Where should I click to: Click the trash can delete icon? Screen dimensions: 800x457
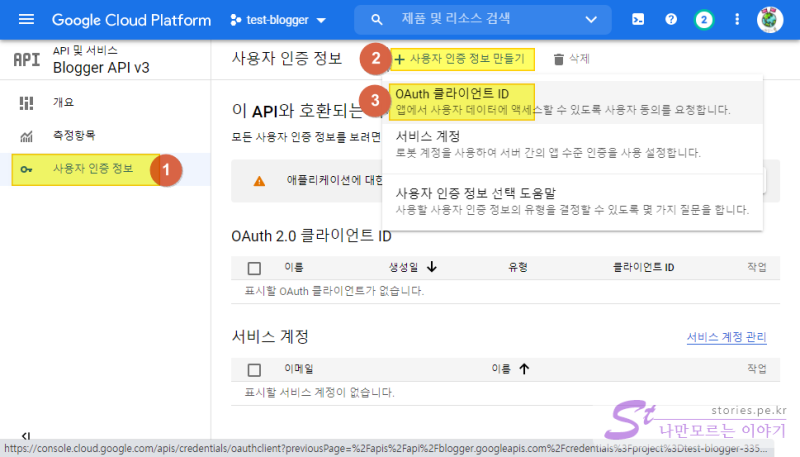pos(559,60)
